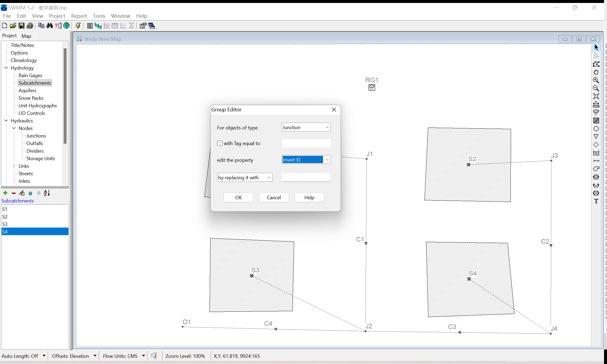The image size is (607, 364).
Task: Select the Pan hand tool
Action: tap(596, 72)
